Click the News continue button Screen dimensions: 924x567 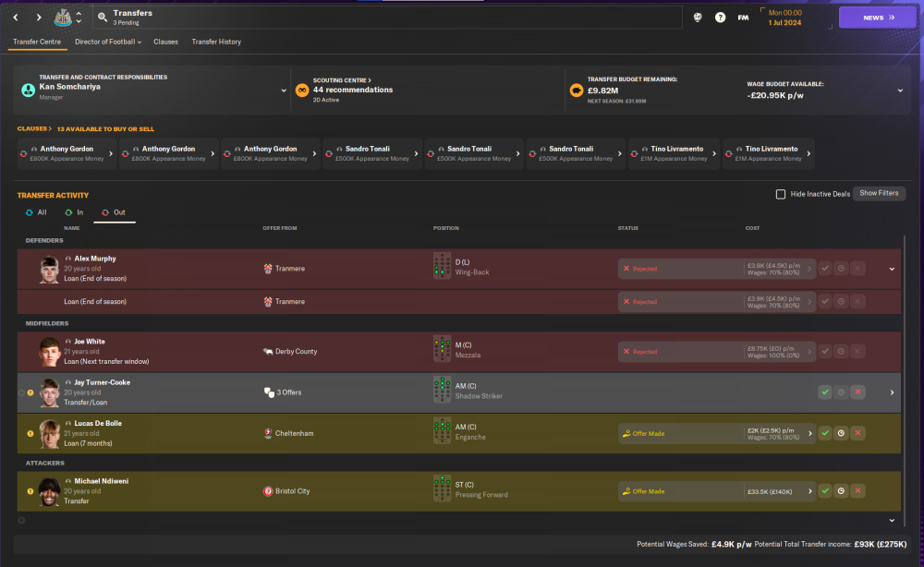point(878,18)
